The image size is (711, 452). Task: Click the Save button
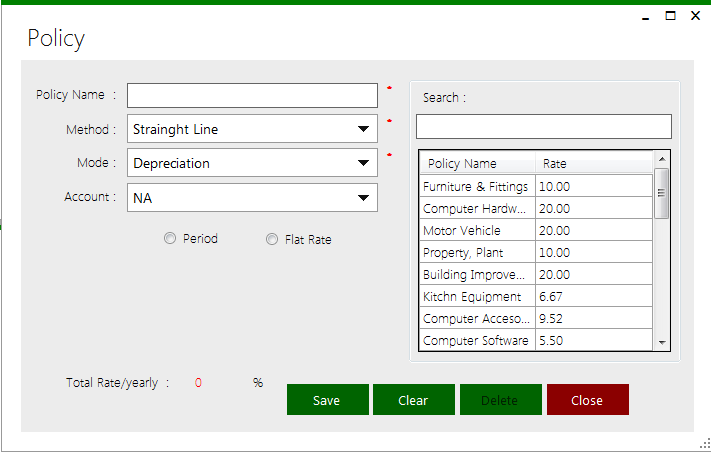(327, 400)
